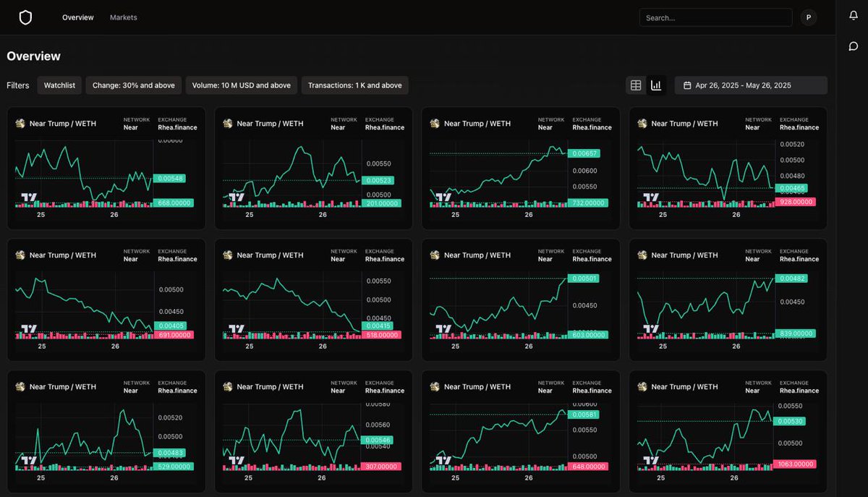
Task: Open Volume: 10 M USD and above filter
Action: [242, 85]
